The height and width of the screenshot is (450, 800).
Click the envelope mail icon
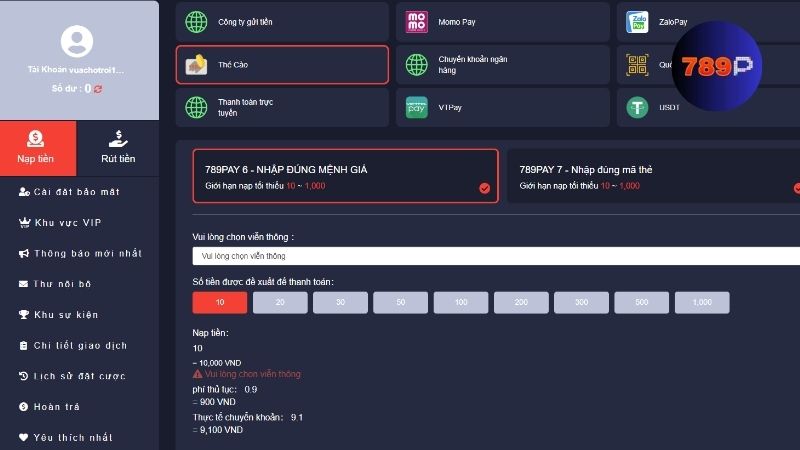tap(23, 284)
